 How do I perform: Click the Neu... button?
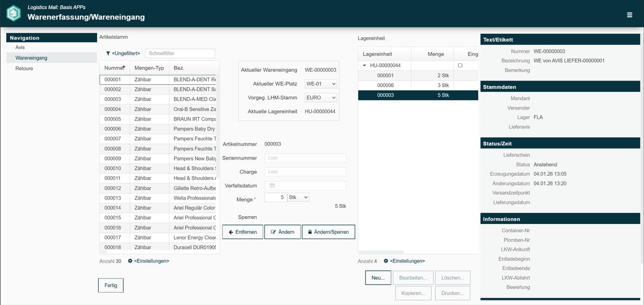[378, 278]
